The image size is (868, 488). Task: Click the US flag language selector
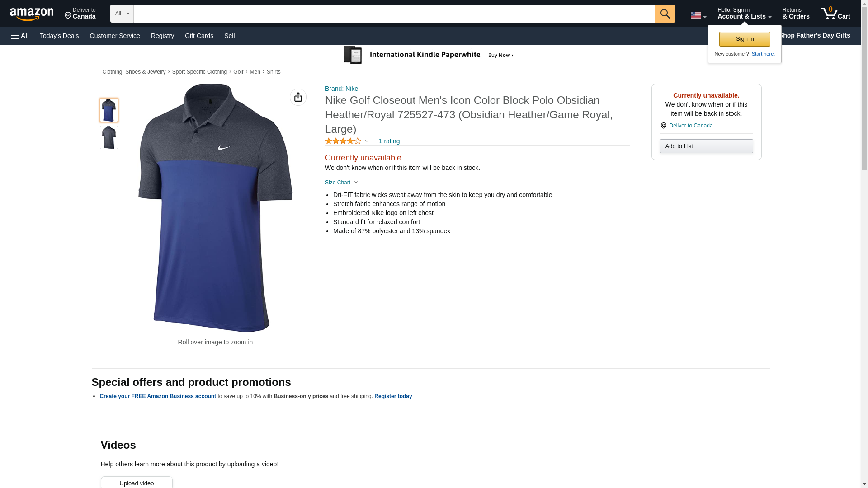[x=698, y=15]
